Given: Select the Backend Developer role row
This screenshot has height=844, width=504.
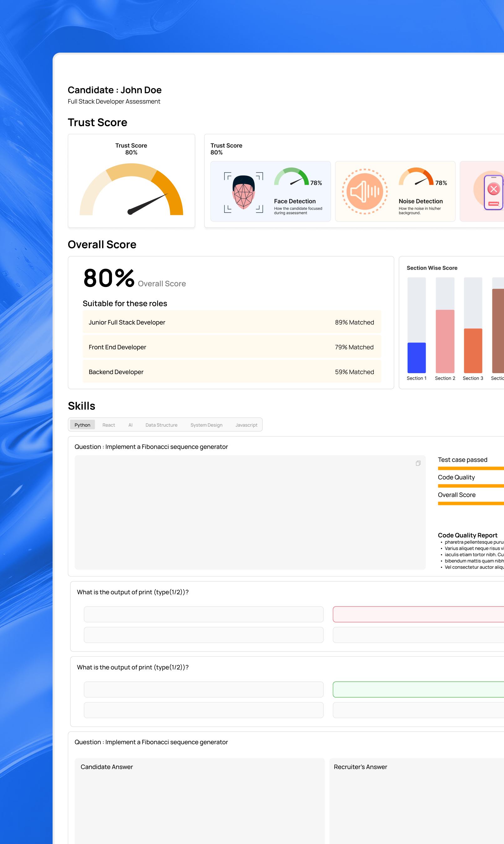Looking at the screenshot, I should [x=232, y=372].
